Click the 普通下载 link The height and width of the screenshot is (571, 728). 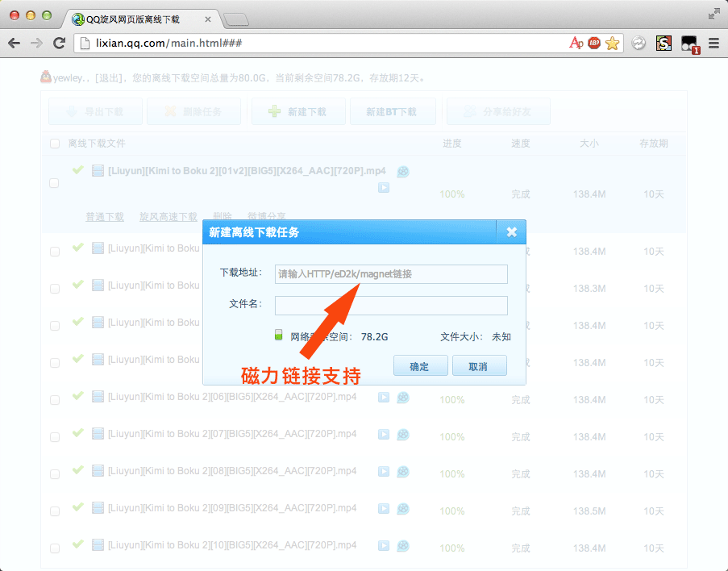pos(105,216)
